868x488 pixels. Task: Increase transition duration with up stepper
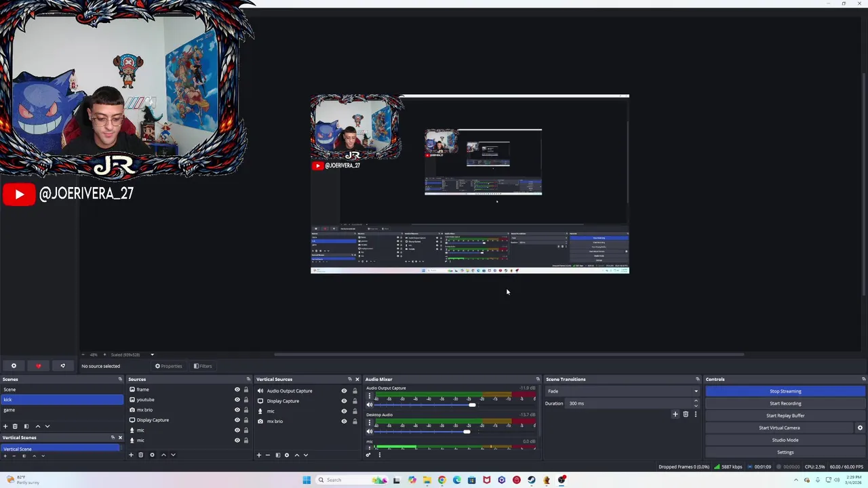(696, 401)
